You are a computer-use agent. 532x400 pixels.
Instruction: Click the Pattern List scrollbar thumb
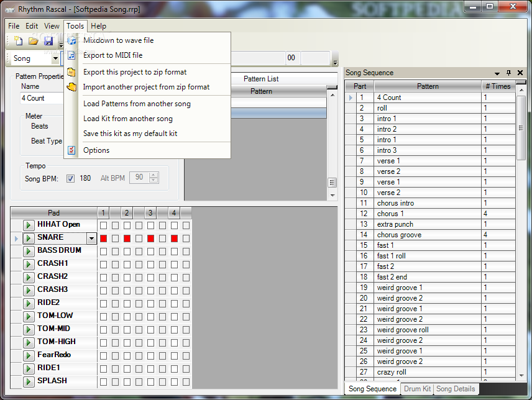(332, 183)
